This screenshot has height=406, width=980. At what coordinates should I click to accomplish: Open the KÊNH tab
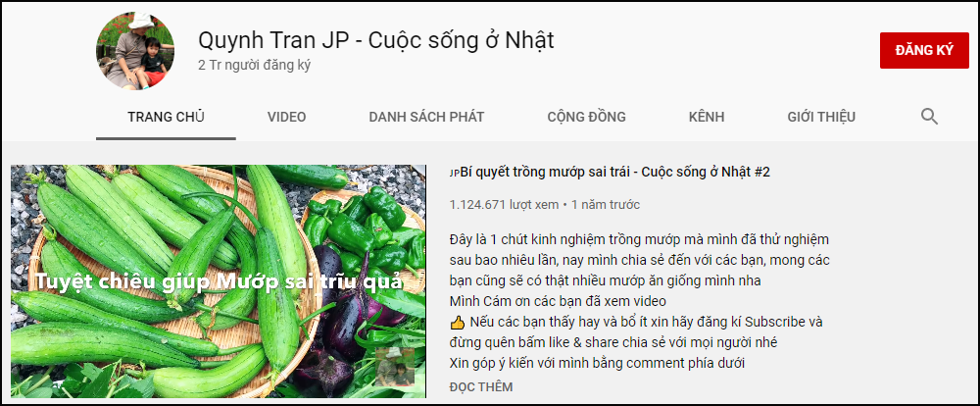(x=707, y=117)
